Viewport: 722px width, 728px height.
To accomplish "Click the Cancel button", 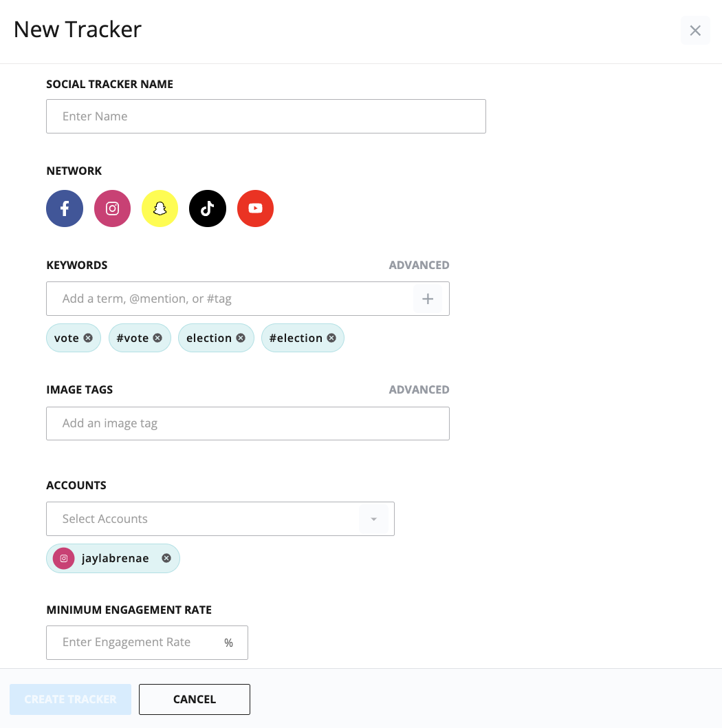I will [x=195, y=699].
